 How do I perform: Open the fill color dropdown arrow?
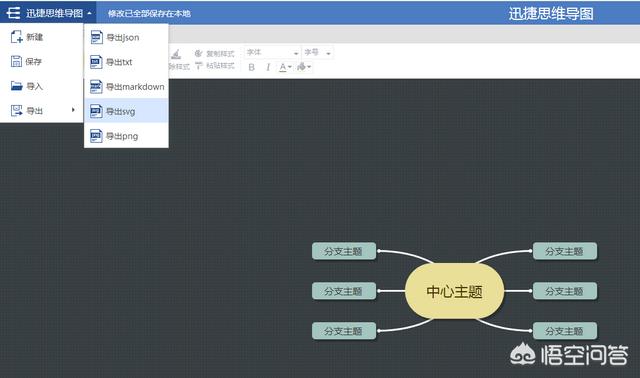pos(309,67)
